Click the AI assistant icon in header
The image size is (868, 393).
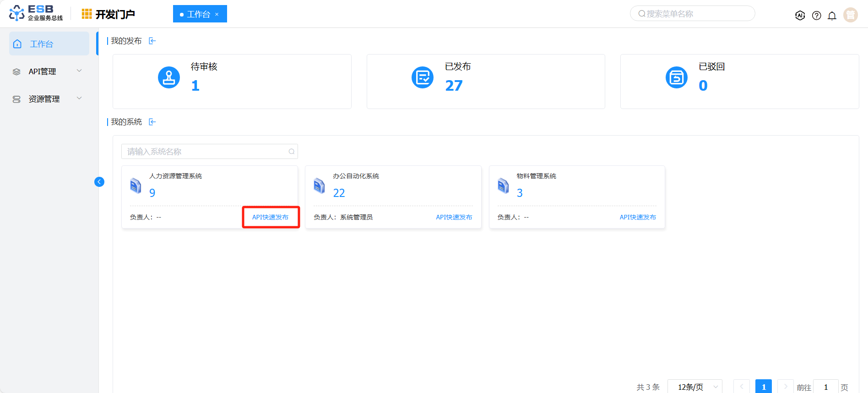tap(800, 16)
